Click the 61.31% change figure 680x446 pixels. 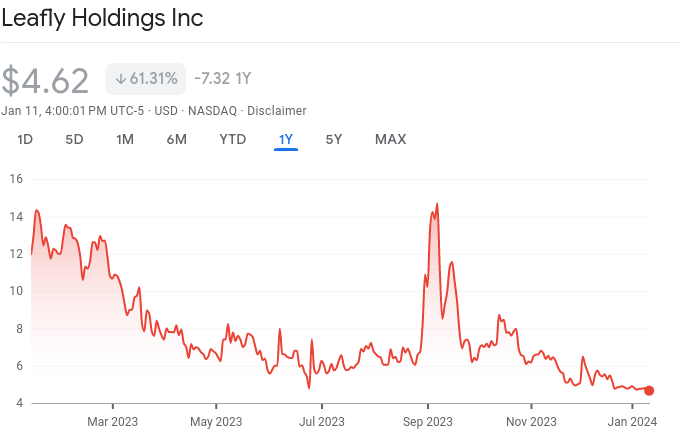(153, 79)
